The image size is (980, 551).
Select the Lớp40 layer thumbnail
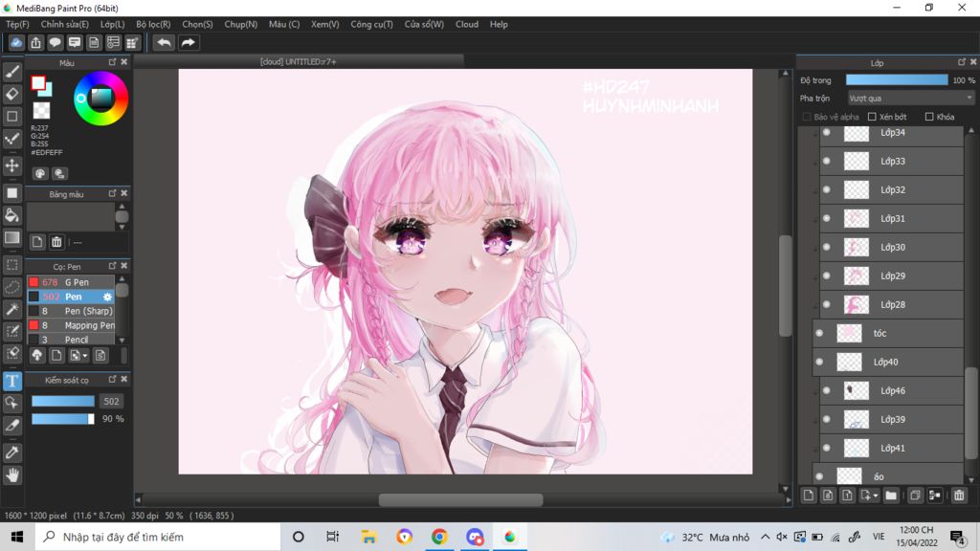click(849, 362)
